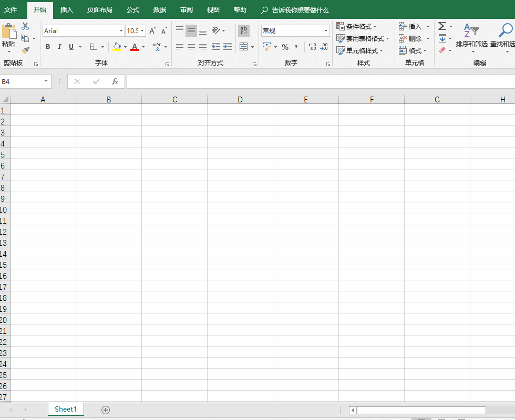Image resolution: width=515 pixels, height=420 pixels.
Task: Click the Fill down arrow icon
Action: point(442,38)
